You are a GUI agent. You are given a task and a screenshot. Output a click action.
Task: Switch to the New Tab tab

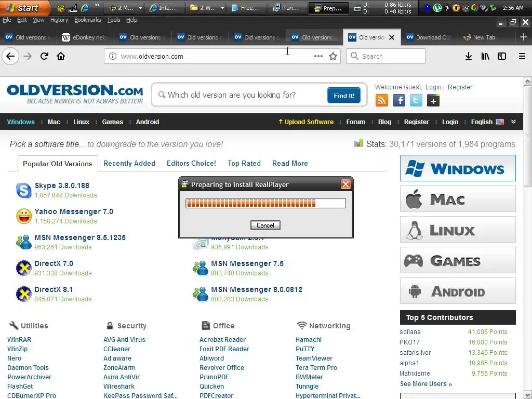click(x=485, y=37)
